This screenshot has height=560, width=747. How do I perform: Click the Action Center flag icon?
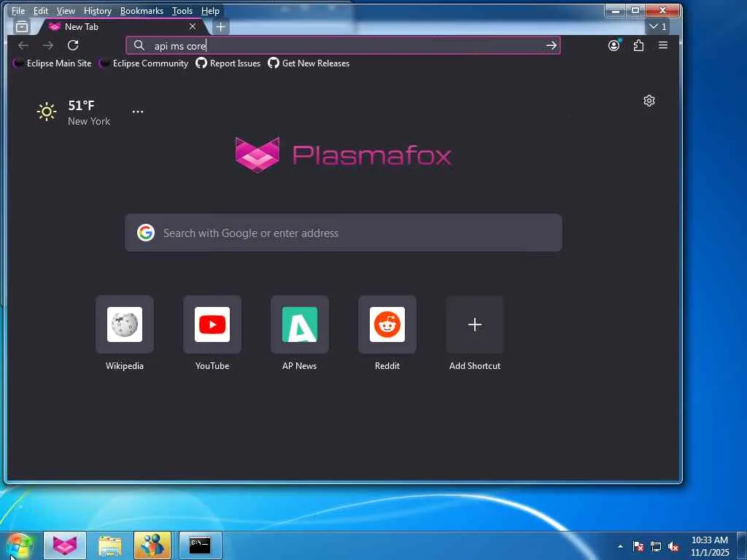(x=638, y=546)
